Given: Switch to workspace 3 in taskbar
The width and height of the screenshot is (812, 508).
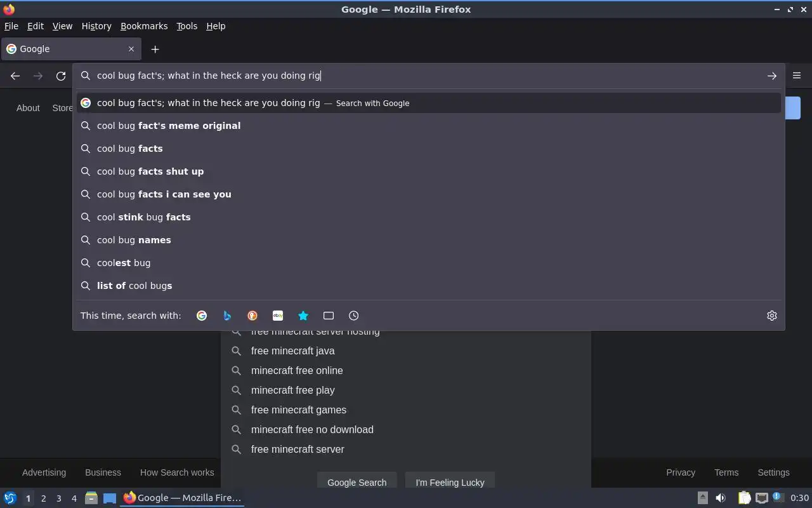Looking at the screenshot, I should tap(58, 498).
